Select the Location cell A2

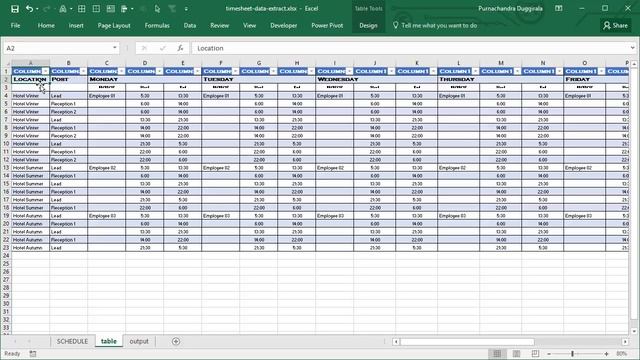click(x=31, y=79)
